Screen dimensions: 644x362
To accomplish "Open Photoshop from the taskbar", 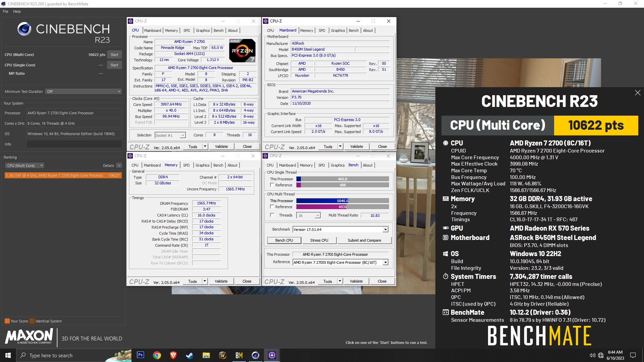I will [141, 355].
